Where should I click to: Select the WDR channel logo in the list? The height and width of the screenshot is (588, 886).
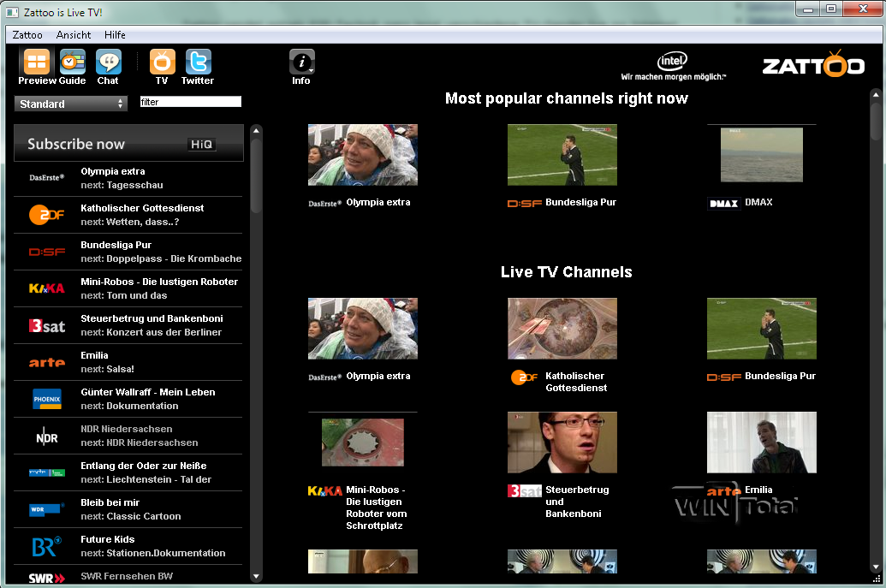click(45, 509)
